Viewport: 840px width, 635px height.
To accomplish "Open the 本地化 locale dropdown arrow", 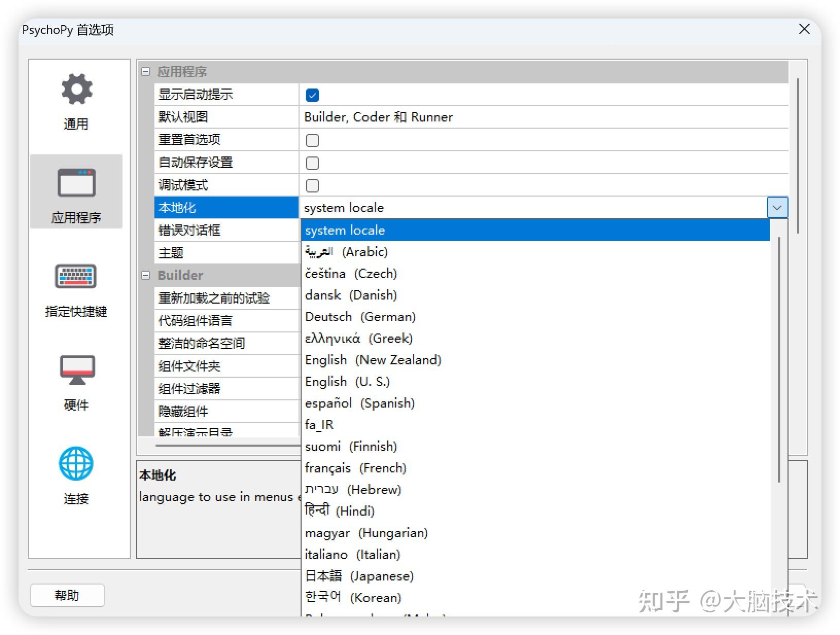I will point(777,207).
